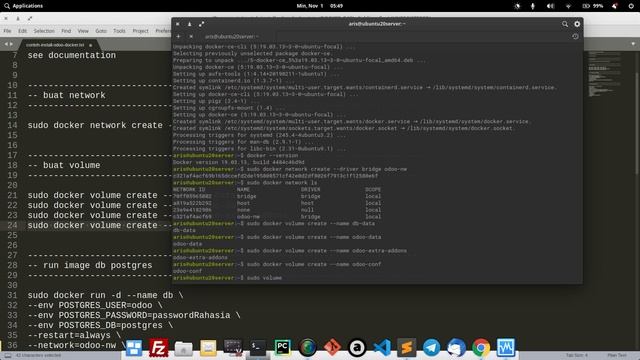Open Applications launcher in top panel
The height and width of the screenshot is (360, 640).
tap(23, 6)
